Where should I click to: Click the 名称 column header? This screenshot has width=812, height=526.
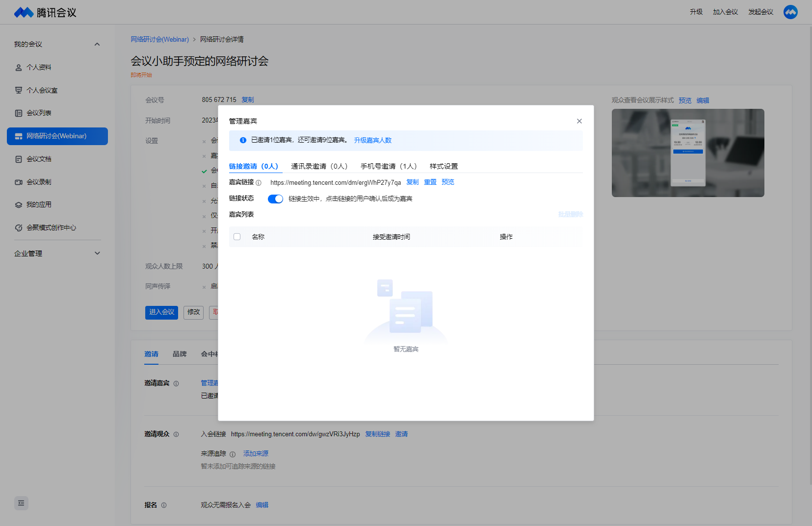pos(258,237)
